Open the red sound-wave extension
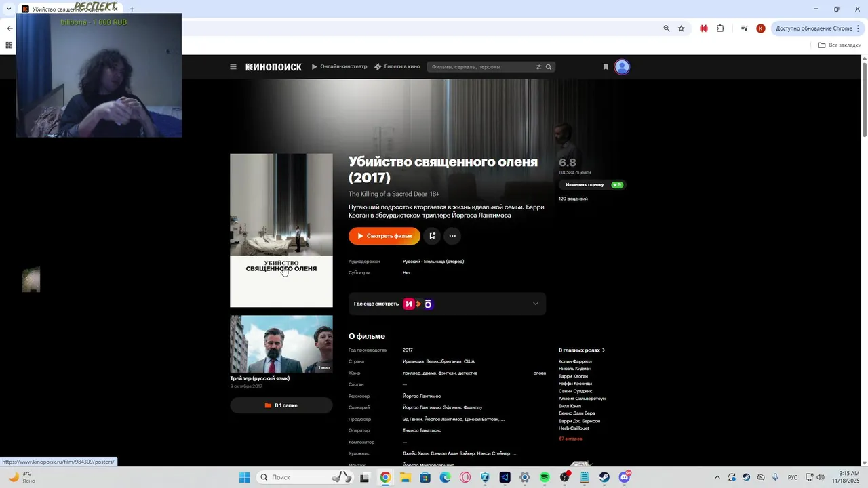 click(704, 28)
